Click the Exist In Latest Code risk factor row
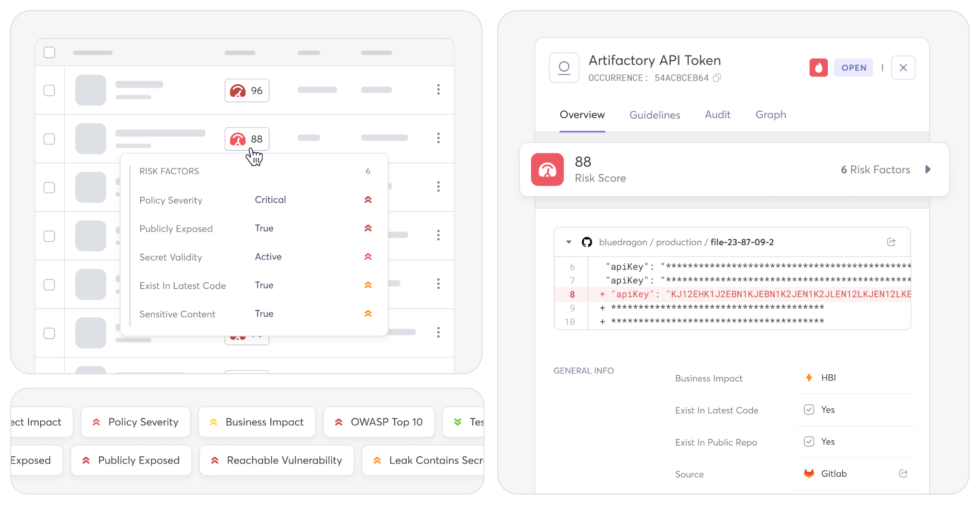This screenshot has width=980, height=505. (256, 285)
